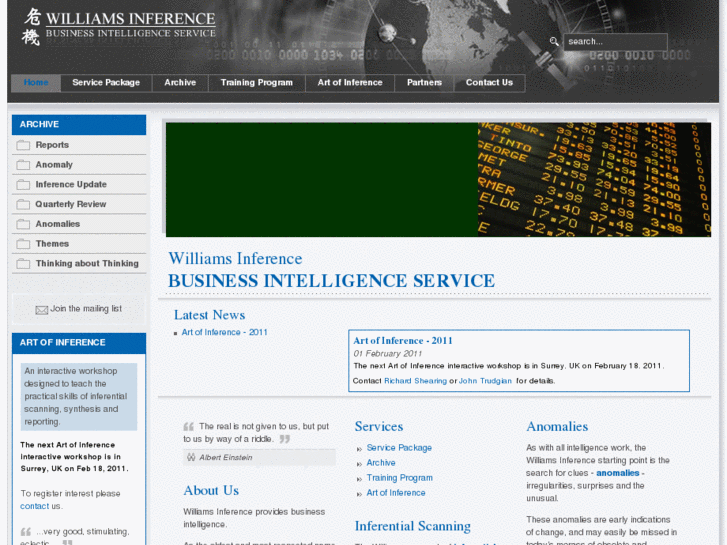Image resolution: width=727 pixels, height=545 pixels.
Task: Focus the search input field
Action: point(615,42)
